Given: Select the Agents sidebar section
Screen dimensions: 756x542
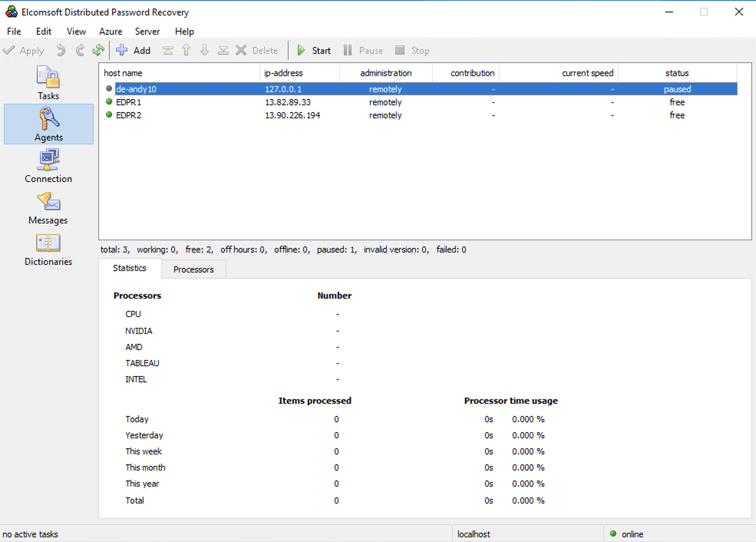Looking at the screenshot, I should click(48, 124).
